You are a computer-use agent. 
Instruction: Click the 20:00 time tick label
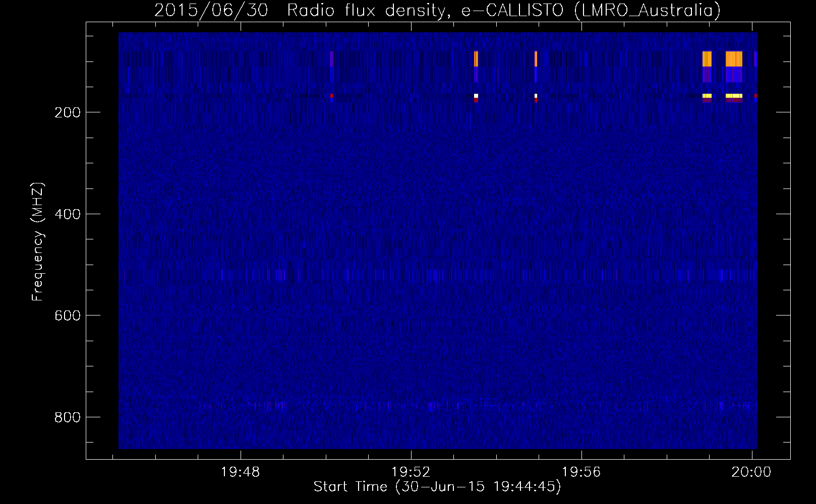[751, 472]
